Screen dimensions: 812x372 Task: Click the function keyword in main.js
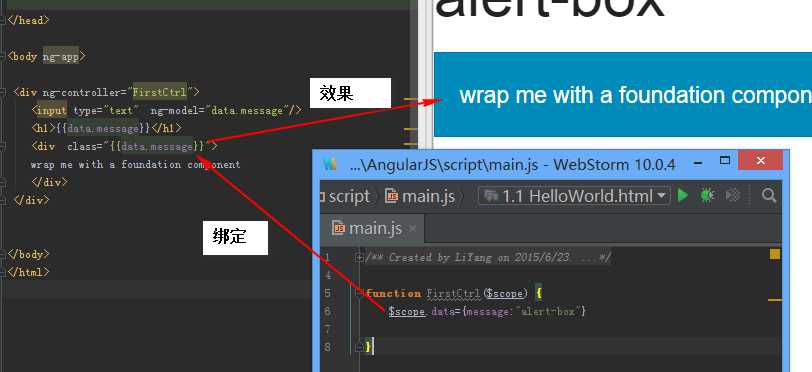click(x=394, y=293)
